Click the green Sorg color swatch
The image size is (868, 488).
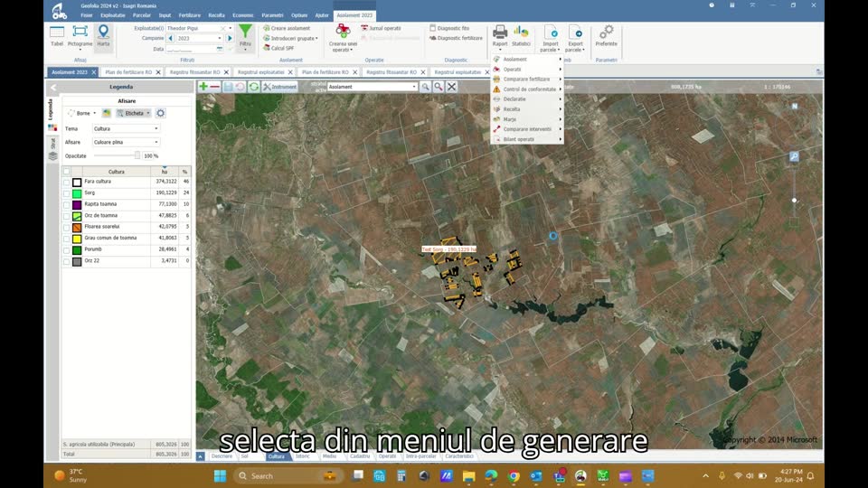pos(77,193)
